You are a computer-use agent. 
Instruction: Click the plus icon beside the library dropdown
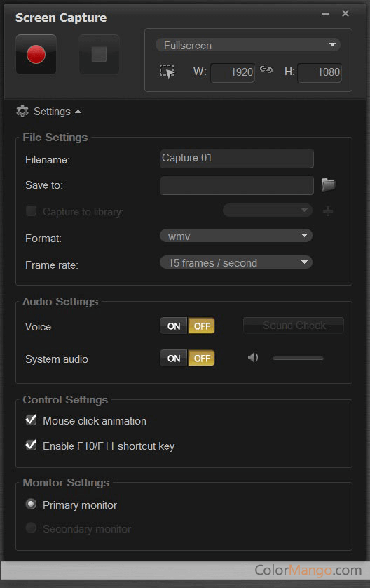click(x=328, y=211)
